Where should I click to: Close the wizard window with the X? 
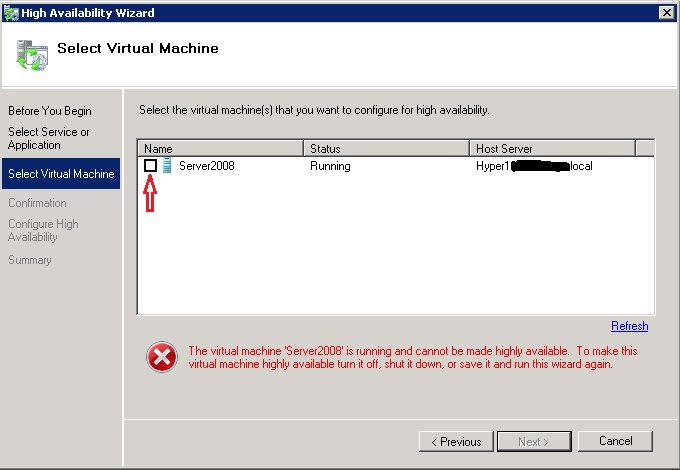666,11
